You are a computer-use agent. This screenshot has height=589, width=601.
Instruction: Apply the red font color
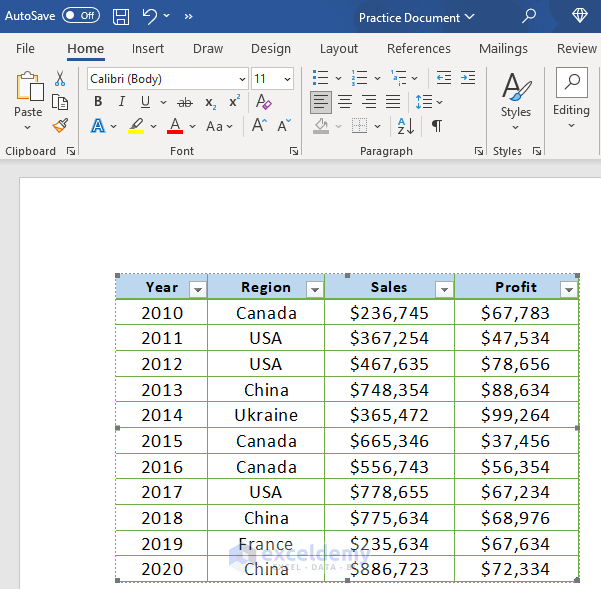pyautogui.click(x=175, y=126)
